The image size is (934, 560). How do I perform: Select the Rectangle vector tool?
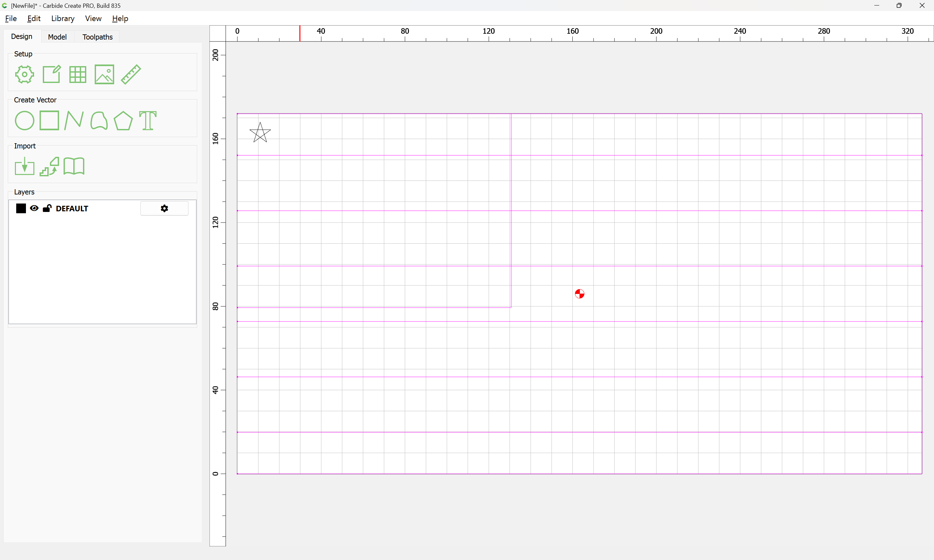pyautogui.click(x=49, y=120)
